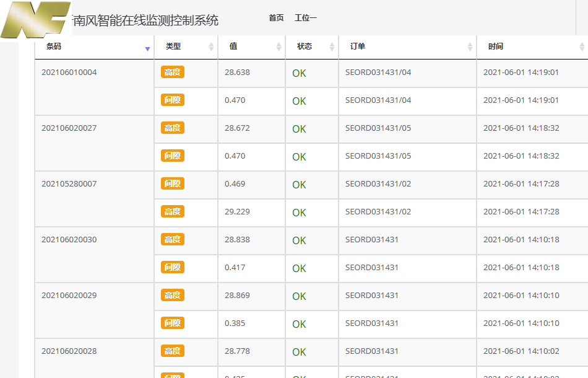
Task: Click the value 29.229 cell
Action: 237,212
